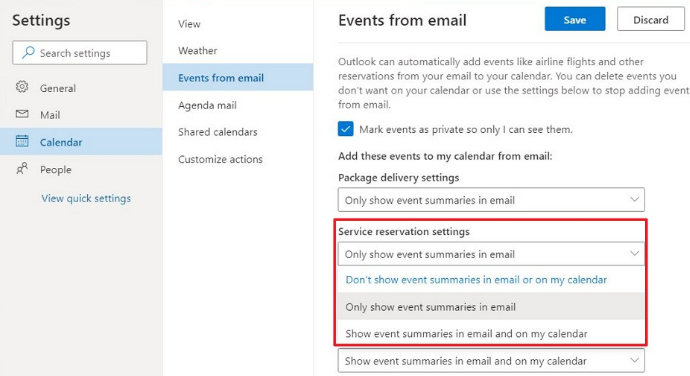Open Customize actions settings
This screenshot has width=690, height=376.
[x=238, y=159]
